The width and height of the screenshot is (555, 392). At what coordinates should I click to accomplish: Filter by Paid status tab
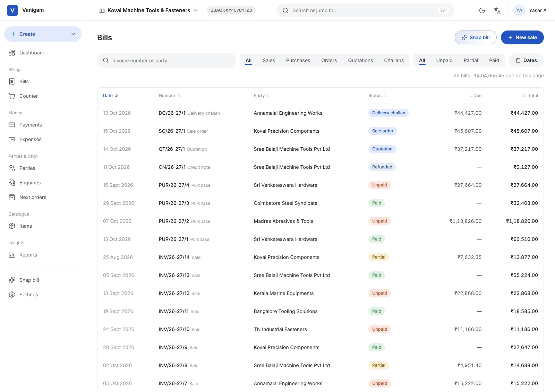pyautogui.click(x=494, y=60)
